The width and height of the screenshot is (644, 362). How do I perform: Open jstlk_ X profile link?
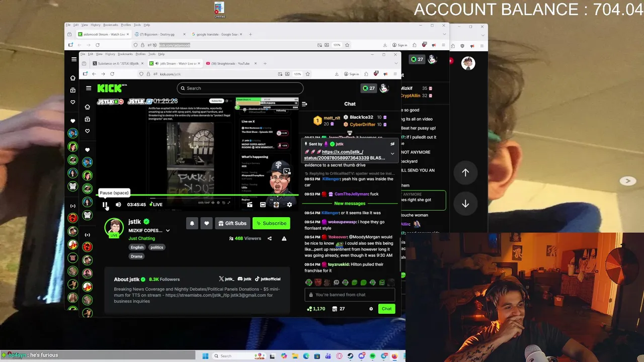click(226, 279)
